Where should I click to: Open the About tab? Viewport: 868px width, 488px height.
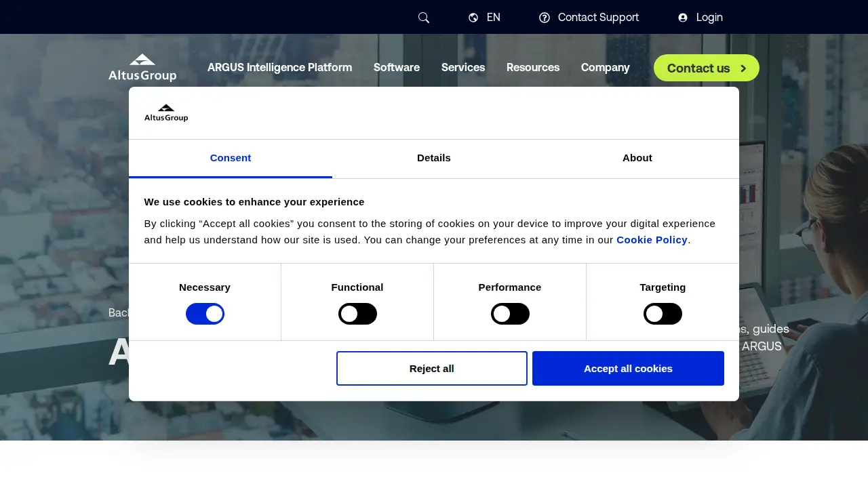(637, 158)
